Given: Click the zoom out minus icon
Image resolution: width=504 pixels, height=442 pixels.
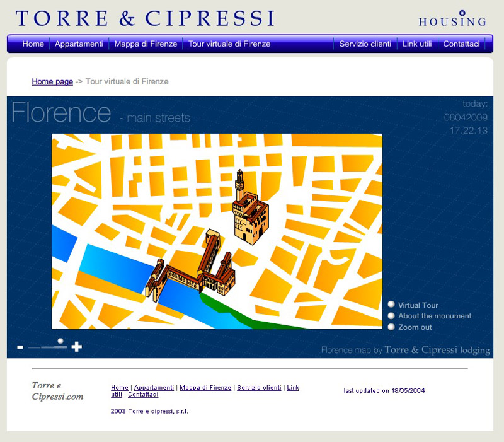Looking at the screenshot, I should tap(20, 347).
